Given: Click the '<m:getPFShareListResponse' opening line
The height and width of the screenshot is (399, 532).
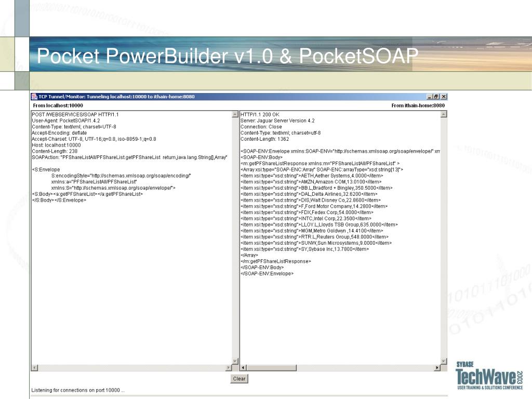Looking at the screenshot, I should click(x=320, y=164).
